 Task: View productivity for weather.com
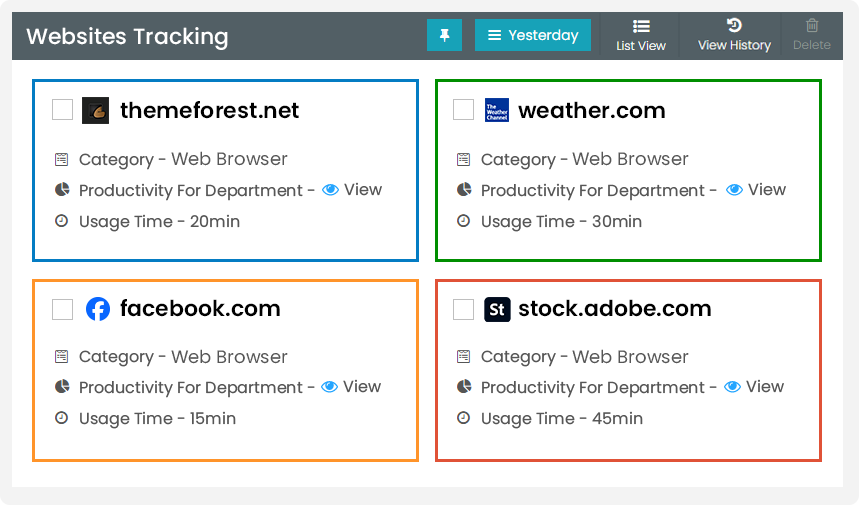(756, 190)
